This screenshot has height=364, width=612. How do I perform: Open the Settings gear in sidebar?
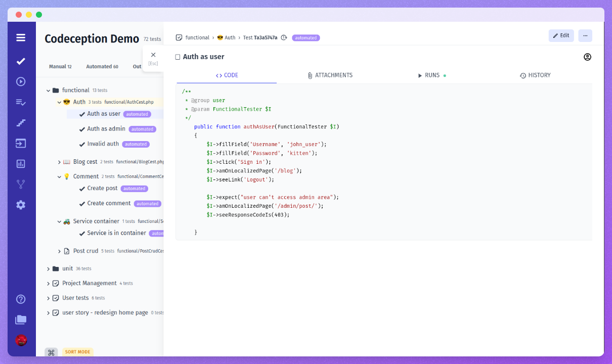click(x=21, y=205)
